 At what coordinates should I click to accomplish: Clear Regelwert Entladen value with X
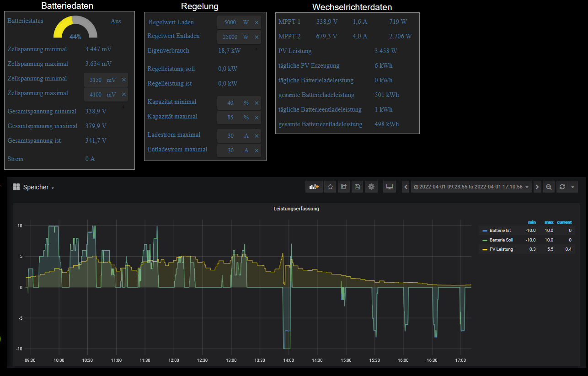(x=257, y=37)
